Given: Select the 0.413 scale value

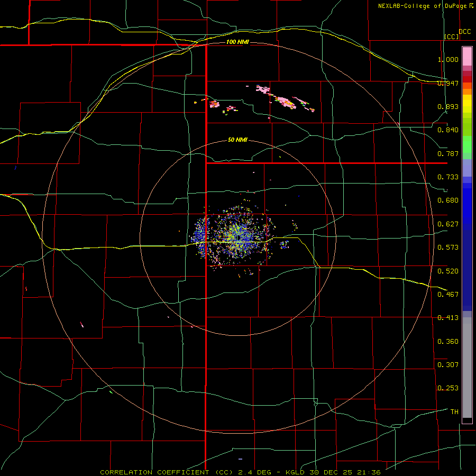Looking at the screenshot, I should [448, 318].
